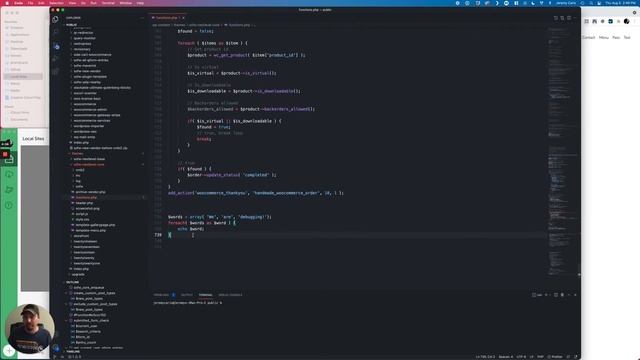Image resolution: width=640 pixels, height=360 pixels.
Task: Click line number 739 in gutter
Action: coord(158,235)
